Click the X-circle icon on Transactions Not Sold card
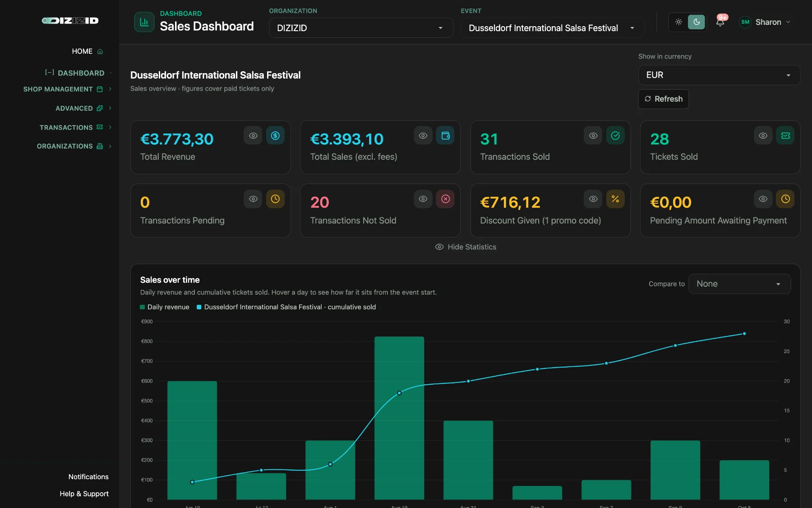The image size is (812, 508). pyautogui.click(x=445, y=199)
